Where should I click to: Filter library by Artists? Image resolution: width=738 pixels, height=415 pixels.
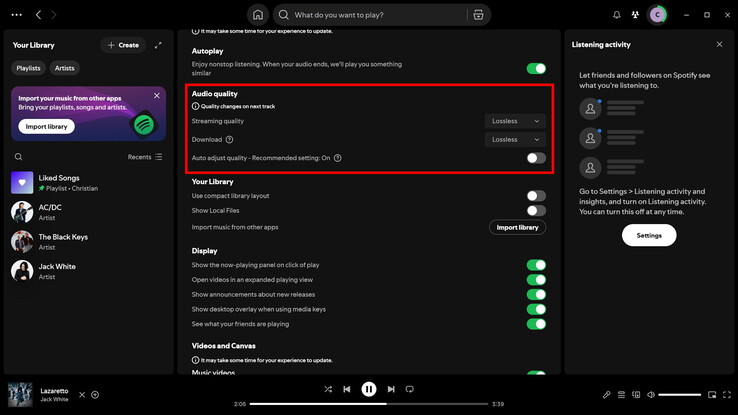point(64,68)
